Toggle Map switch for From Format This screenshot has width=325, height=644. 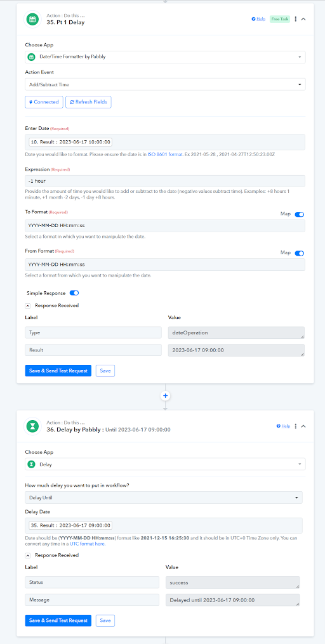299,253
